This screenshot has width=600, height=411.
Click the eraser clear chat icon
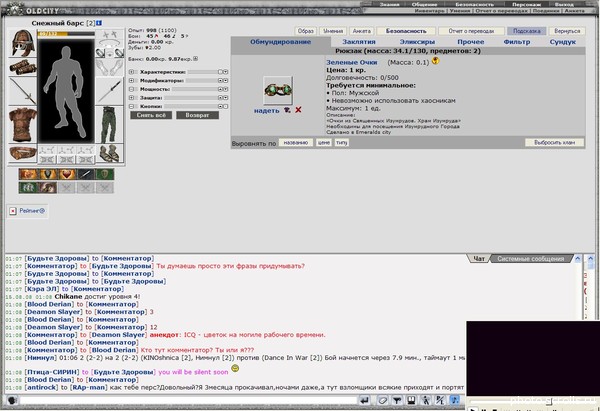pos(382,400)
